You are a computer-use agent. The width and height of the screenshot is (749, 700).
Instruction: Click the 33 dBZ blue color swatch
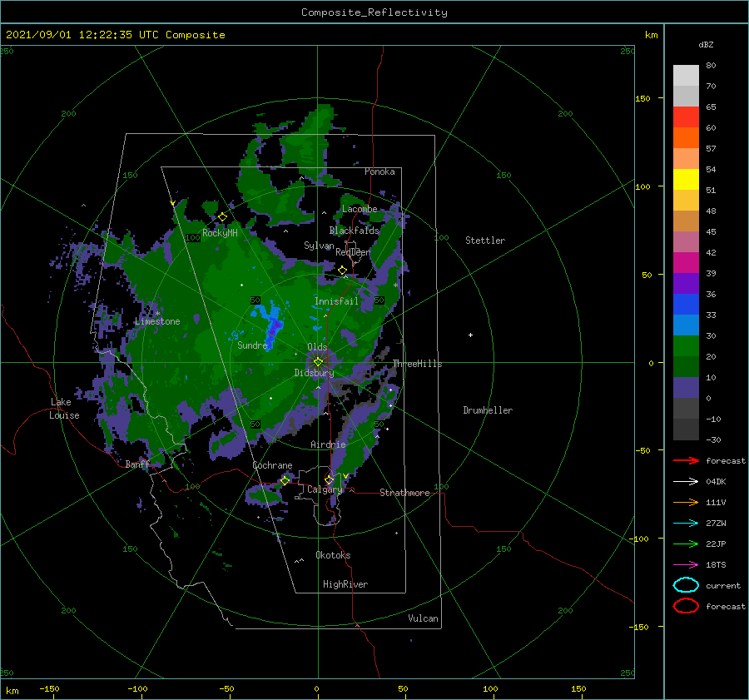click(x=686, y=305)
